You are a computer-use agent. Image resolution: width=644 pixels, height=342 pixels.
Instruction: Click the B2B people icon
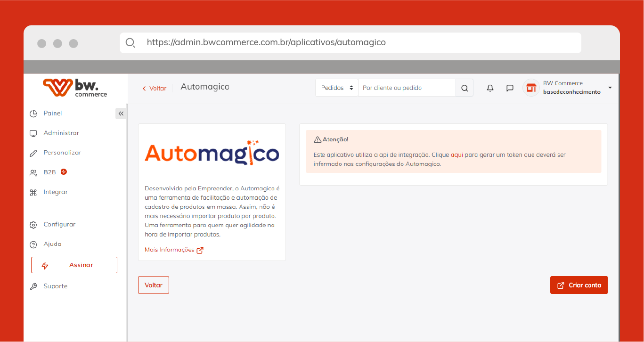pos(33,173)
